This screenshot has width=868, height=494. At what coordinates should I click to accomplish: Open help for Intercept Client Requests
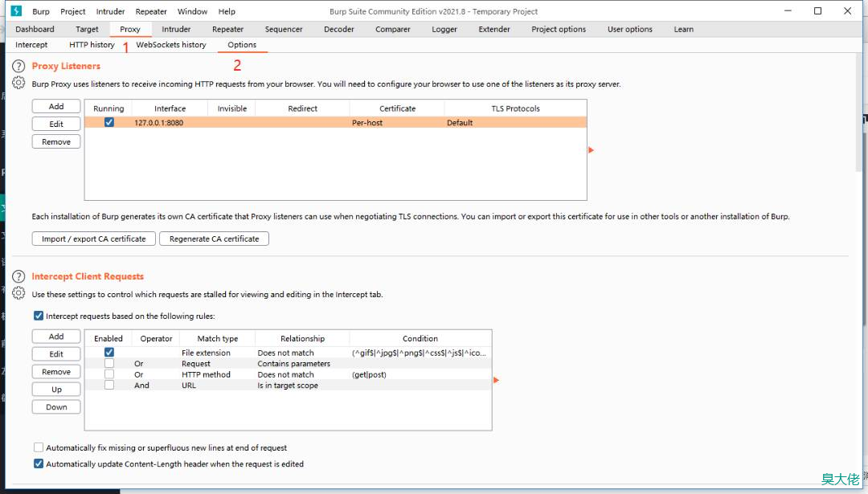click(18, 276)
